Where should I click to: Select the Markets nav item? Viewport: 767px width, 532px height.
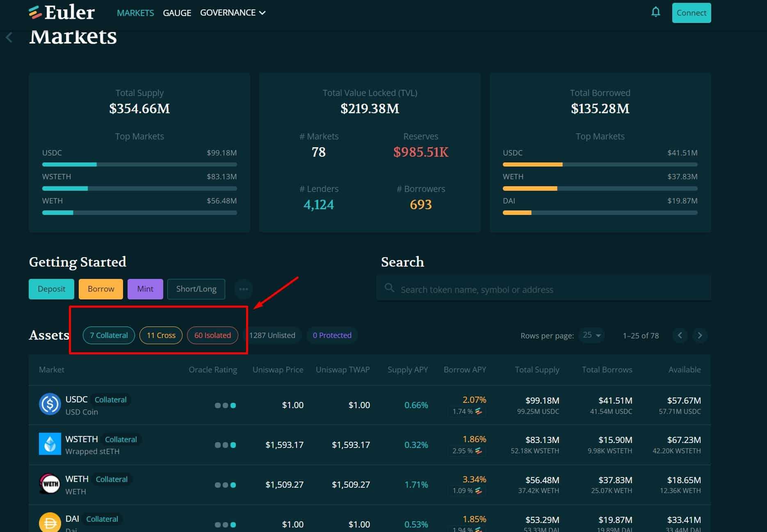pos(135,13)
